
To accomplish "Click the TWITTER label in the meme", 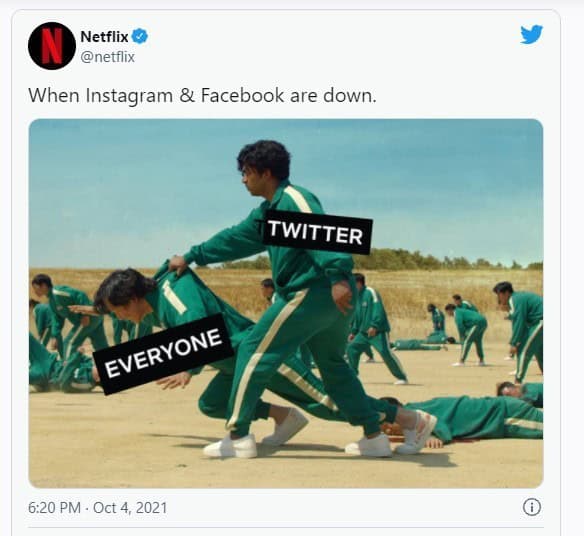I will pyautogui.click(x=315, y=232).
